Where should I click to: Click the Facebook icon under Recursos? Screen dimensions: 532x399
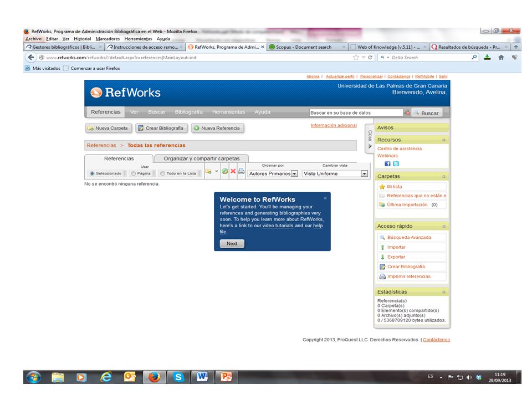(x=387, y=164)
